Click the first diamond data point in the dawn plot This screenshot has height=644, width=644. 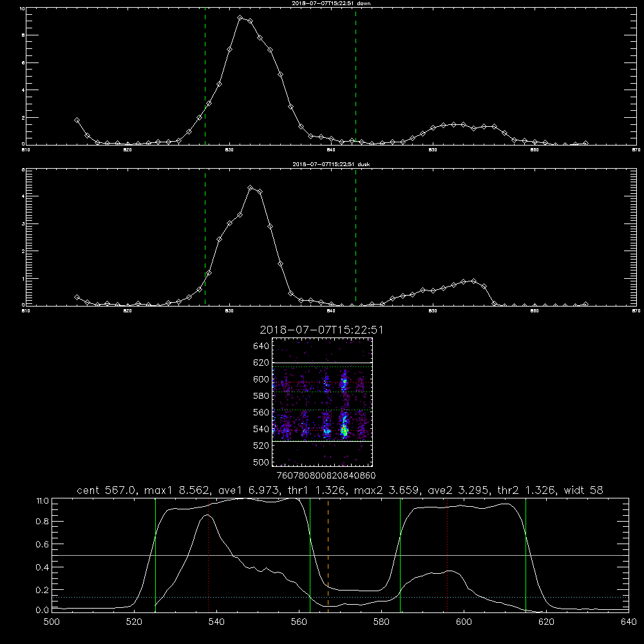point(77,120)
